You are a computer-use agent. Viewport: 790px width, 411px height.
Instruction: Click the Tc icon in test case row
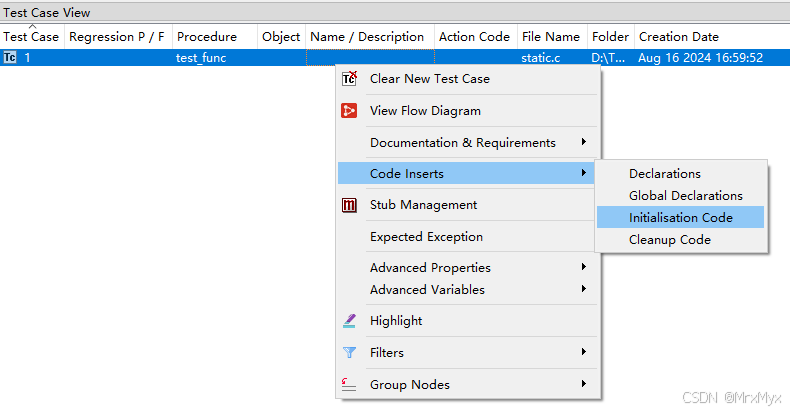coord(10,58)
